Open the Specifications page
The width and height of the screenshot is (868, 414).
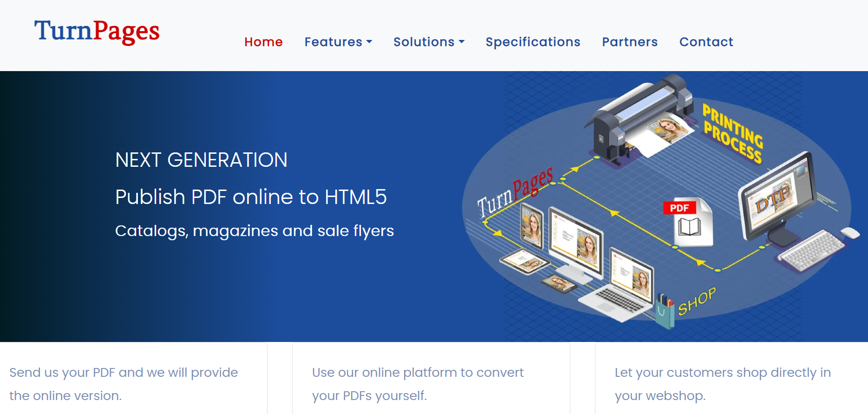pos(533,42)
